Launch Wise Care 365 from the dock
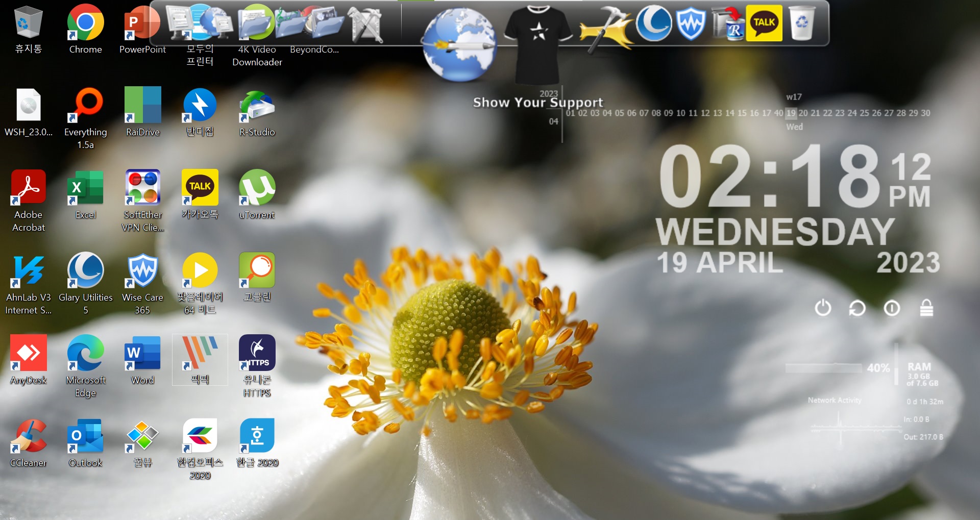This screenshot has width=980, height=520. click(x=691, y=23)
